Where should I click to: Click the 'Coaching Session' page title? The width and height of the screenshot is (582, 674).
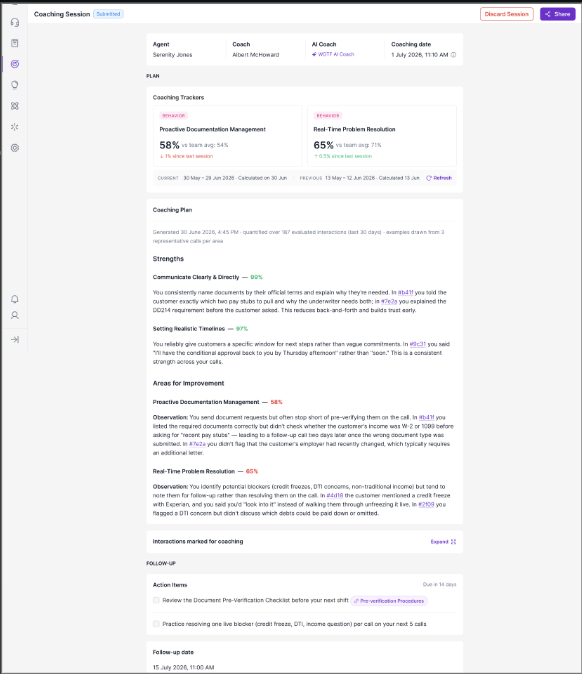click(x=62, y=14)
